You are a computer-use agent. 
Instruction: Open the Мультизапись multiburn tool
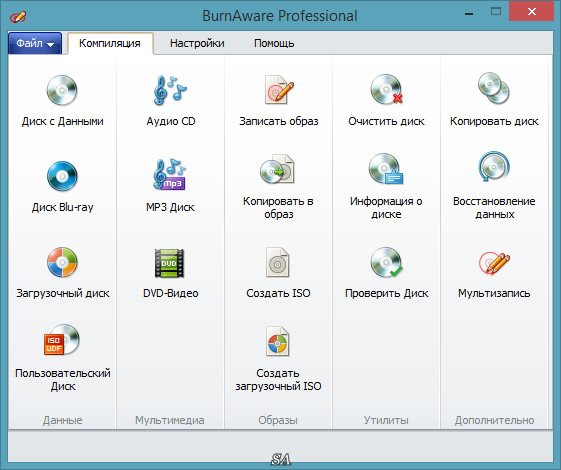(x=494, y=273)
